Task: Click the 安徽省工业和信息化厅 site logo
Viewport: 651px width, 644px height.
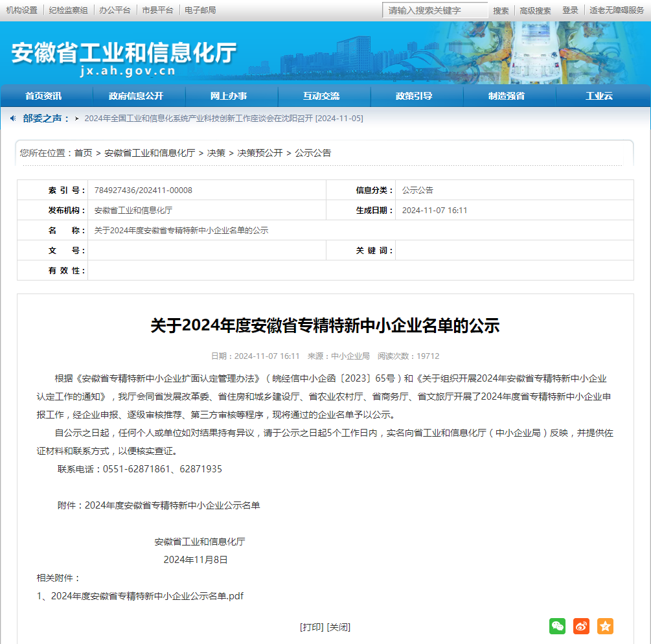Action: click(x=124, y=58)
